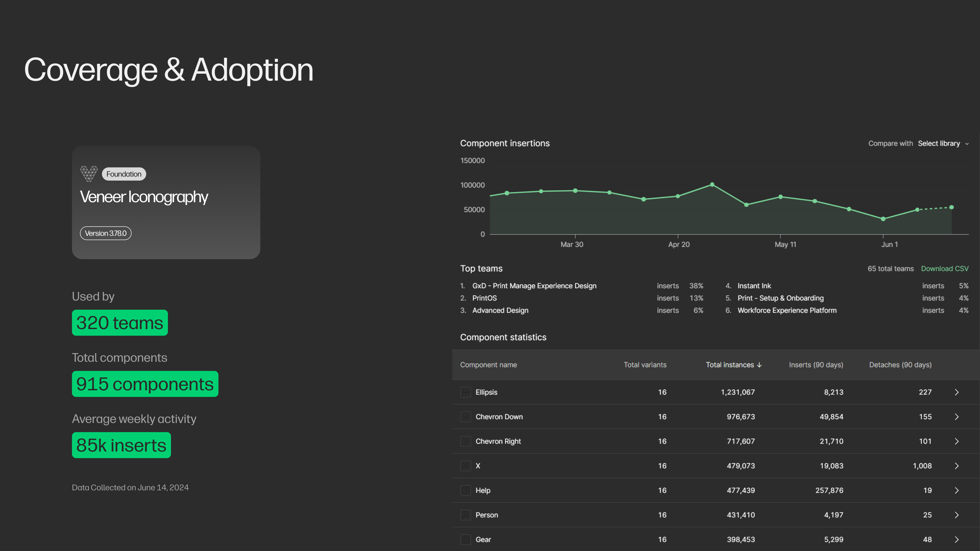Viewport: 980px width, 551px height.
Task: Click the Chevron Down component thumbnail icon
Action: pyautogui.click(x=466, y=417)
